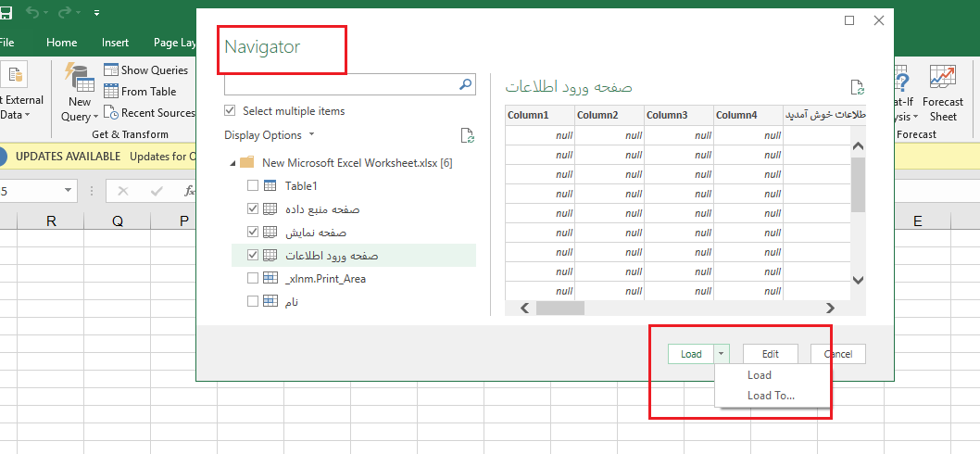This screenshot has width=980, height=454.
Task: Click the sheet icon for صفحه ورود اطلاعات
Action: tap(270, 255)
